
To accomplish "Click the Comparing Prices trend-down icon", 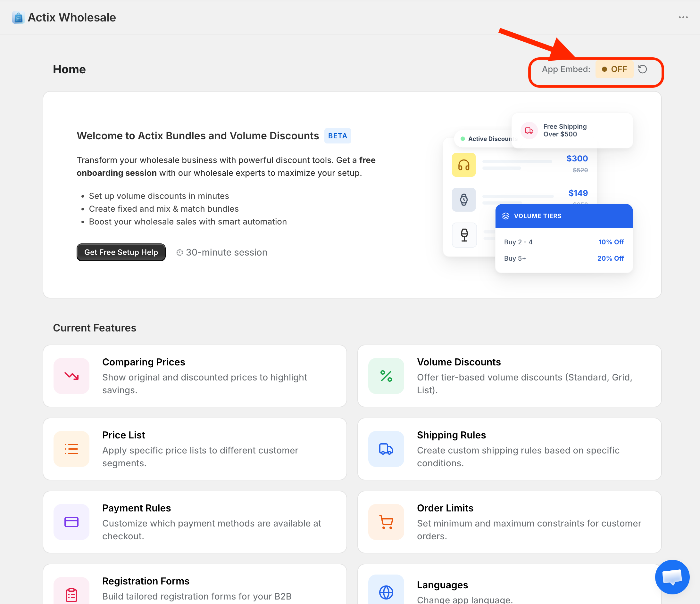I will tap(71, 376).
